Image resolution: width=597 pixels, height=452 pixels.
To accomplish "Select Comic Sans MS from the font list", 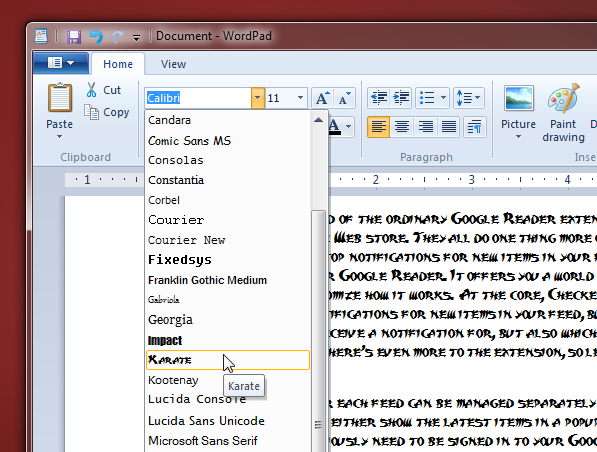I will (x=228, y=141).
